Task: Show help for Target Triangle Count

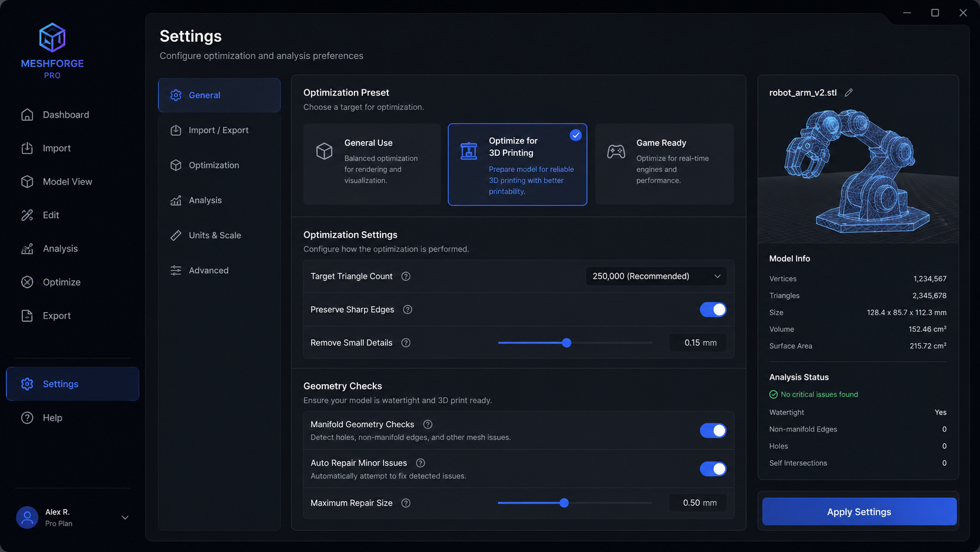Action: tap(406, 276)
